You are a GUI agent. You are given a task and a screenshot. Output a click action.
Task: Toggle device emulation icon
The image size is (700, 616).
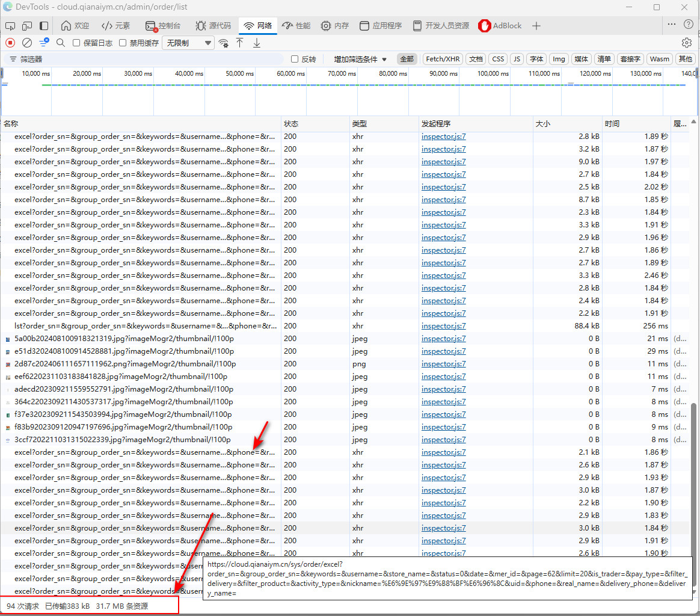click(27, 26)
